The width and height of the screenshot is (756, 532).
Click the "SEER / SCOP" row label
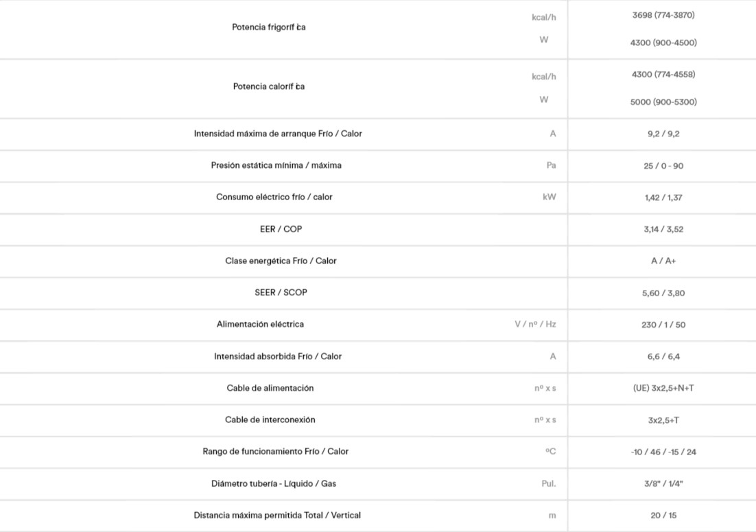281,292
